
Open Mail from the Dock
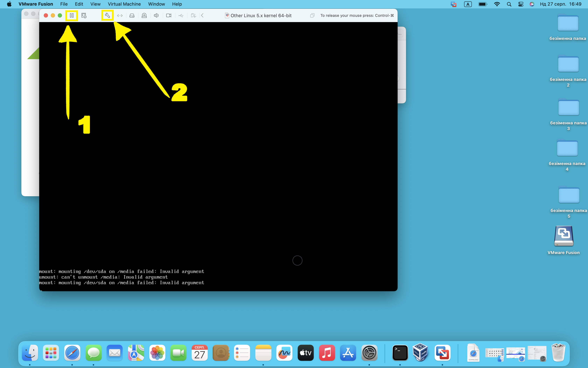(114, 353)
